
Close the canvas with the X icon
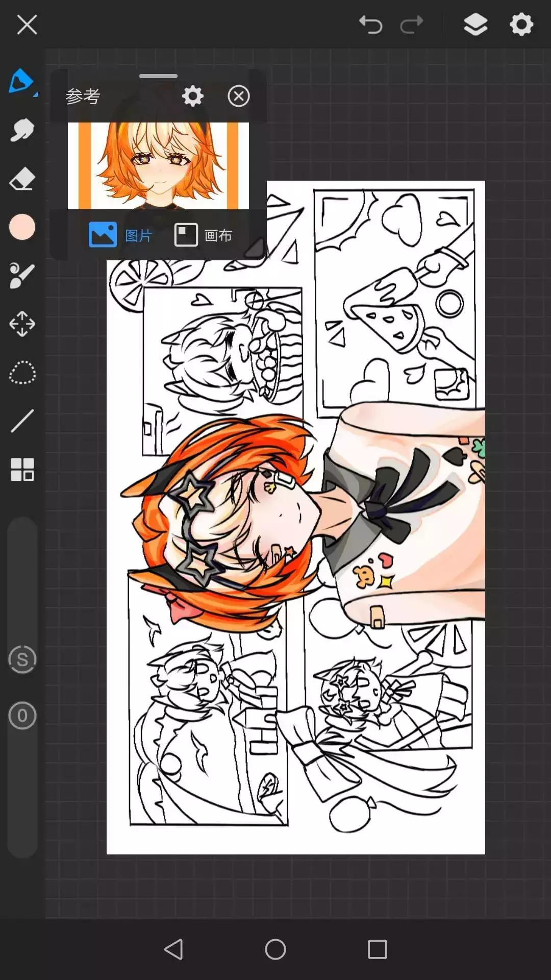point(27,24)
